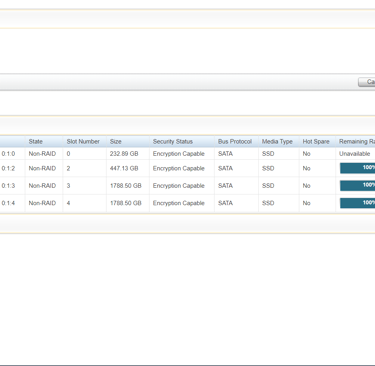Sort table by State column header
375x366 pixels.
click(44, 142)
